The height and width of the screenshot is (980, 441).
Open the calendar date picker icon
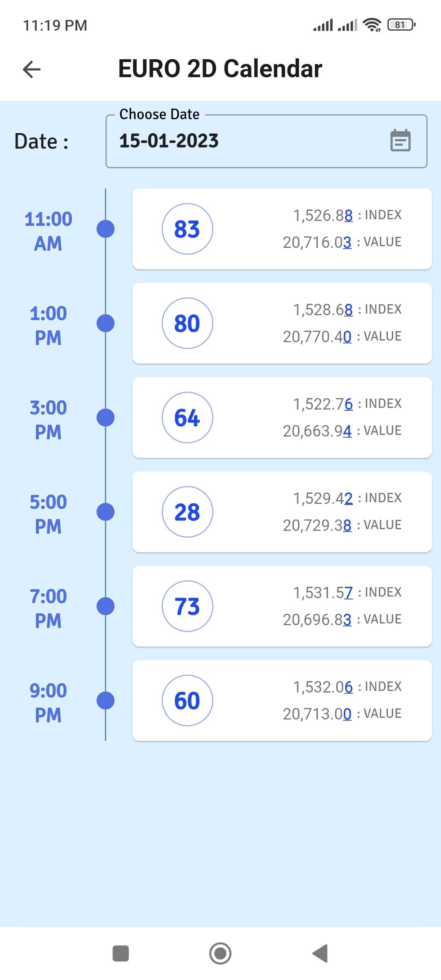pyautogui.click(x=400, y=141)
